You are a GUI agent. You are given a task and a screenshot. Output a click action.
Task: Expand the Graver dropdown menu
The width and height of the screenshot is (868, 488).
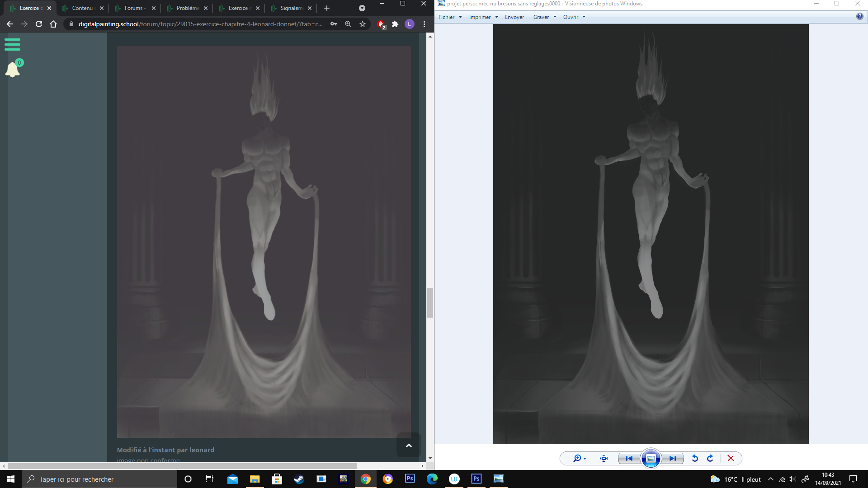544,17
